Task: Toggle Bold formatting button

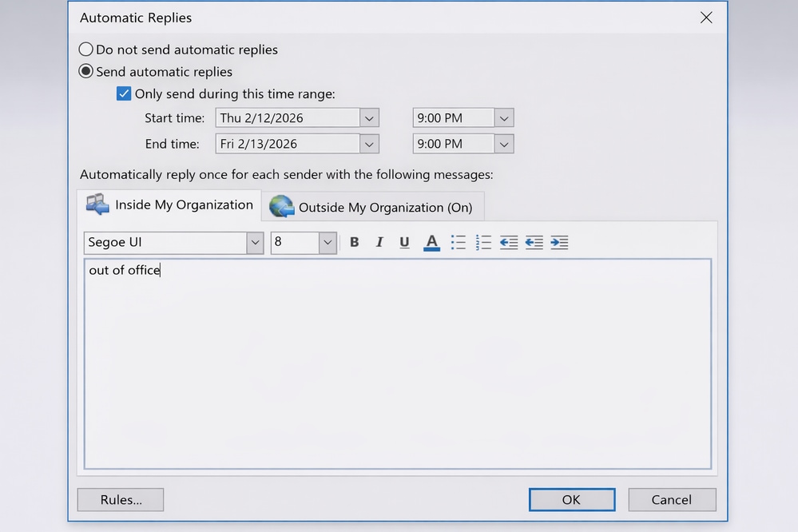Action: 354,242
